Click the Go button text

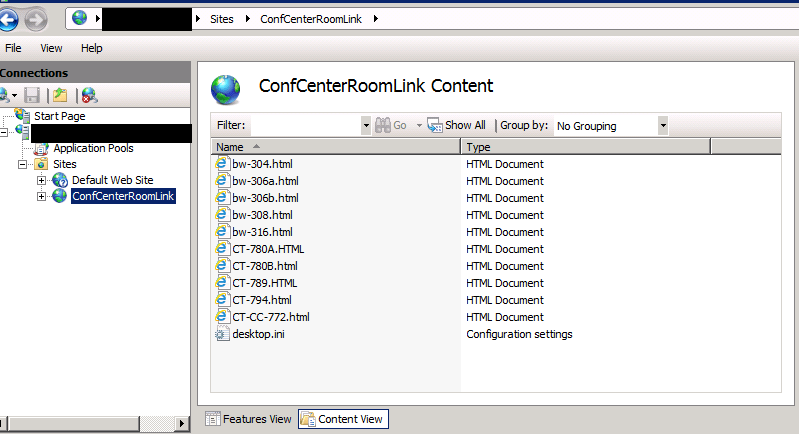[400, 125]
